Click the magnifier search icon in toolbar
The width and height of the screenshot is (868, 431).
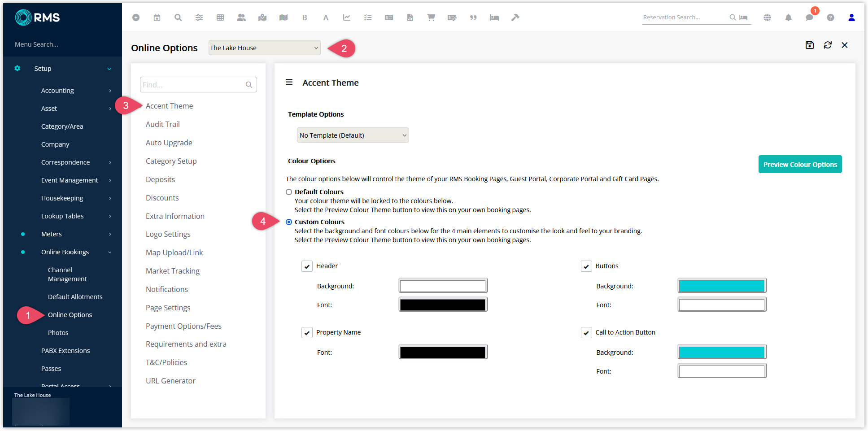178,17
